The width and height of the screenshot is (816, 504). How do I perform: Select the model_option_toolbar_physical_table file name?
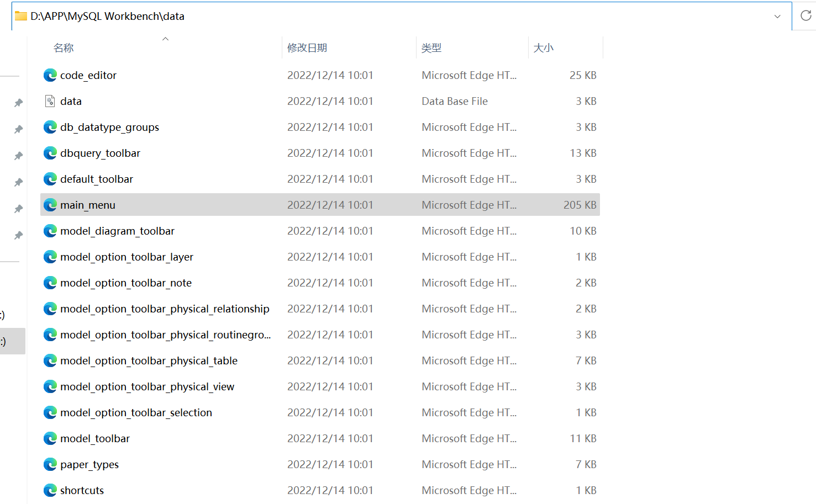click(149, 360)
